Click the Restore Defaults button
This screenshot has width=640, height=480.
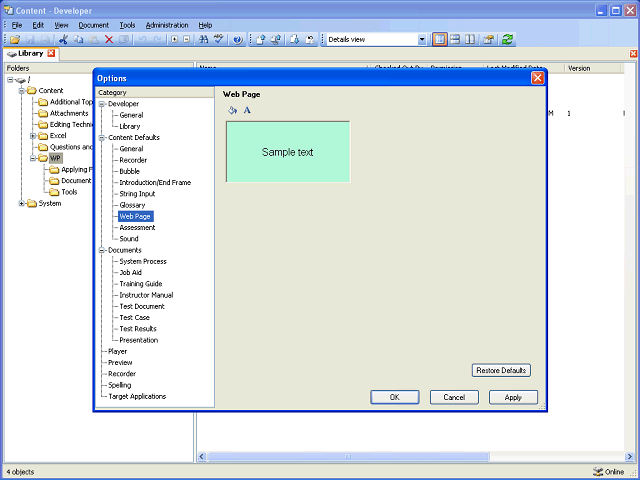tap(501, 370)
